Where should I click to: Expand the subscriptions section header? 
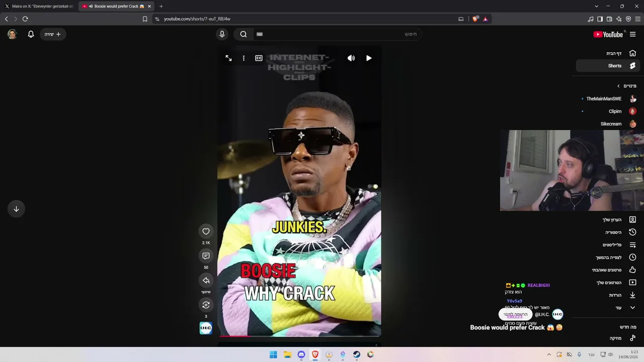[x=627, y=86]
